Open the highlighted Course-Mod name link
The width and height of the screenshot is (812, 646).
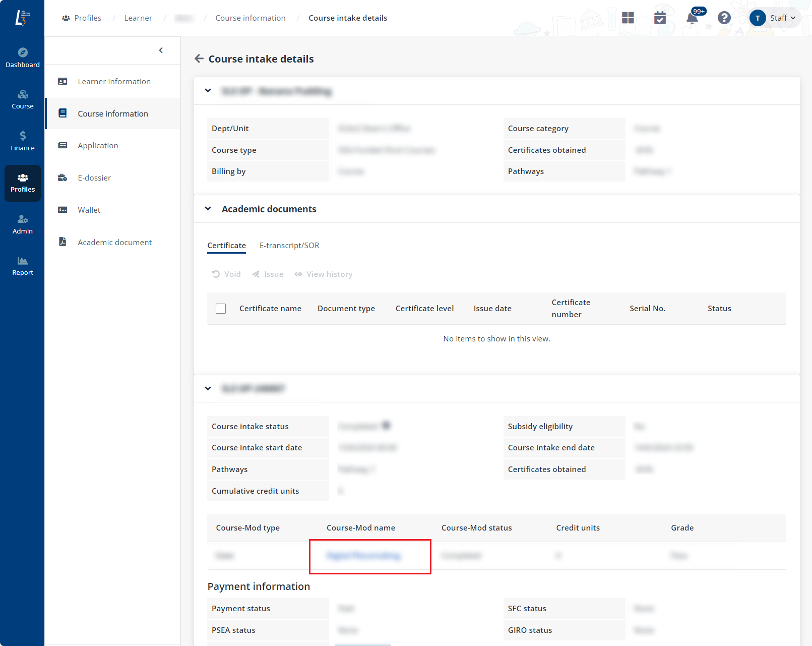363,556
